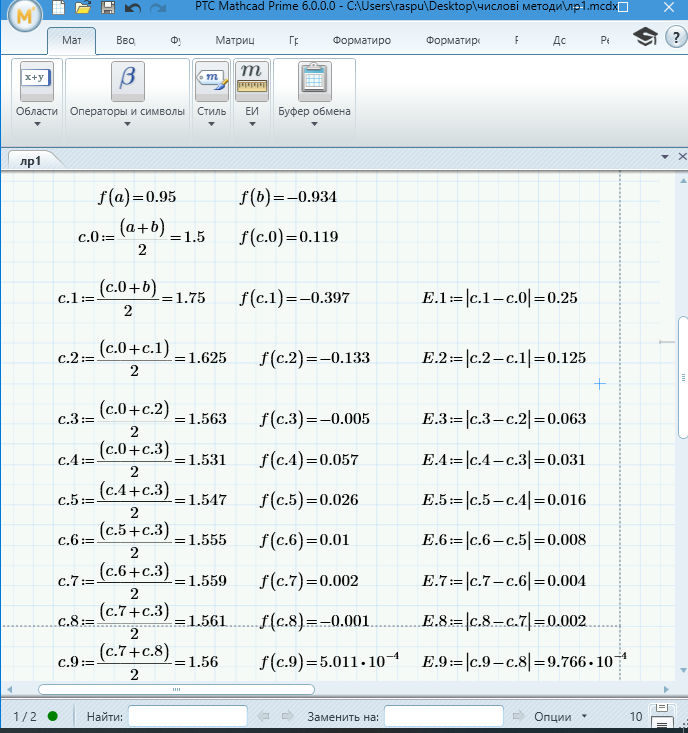Image resolution: width=688 pixels, height=733 pixels.
Task: Click the Заменить на input field
Action: click(x=443, y=716)
